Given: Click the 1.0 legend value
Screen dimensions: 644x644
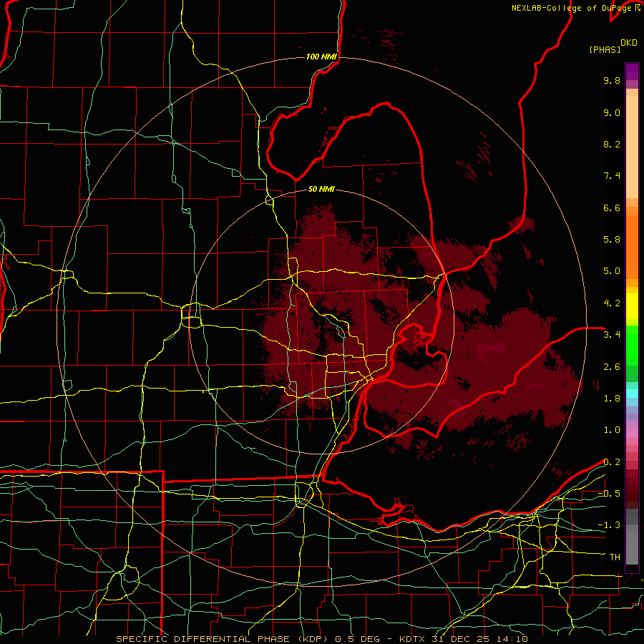Looking at the screenshot, I should pos(612,430).
